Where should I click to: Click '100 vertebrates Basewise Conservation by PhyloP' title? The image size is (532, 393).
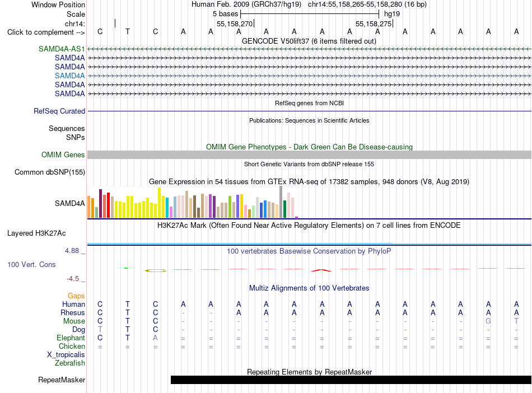[309, 251]
